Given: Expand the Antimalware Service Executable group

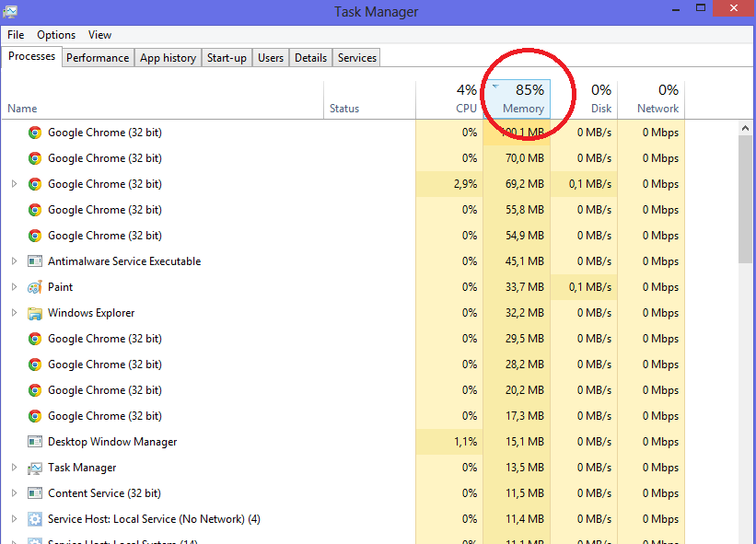Looking at the screenshot, I should pyautogui.click(x=14, y=261).
